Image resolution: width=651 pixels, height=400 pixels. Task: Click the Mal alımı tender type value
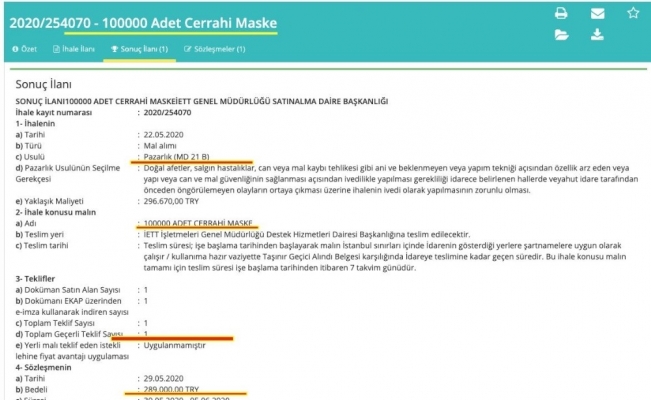[x=164, y=146]
